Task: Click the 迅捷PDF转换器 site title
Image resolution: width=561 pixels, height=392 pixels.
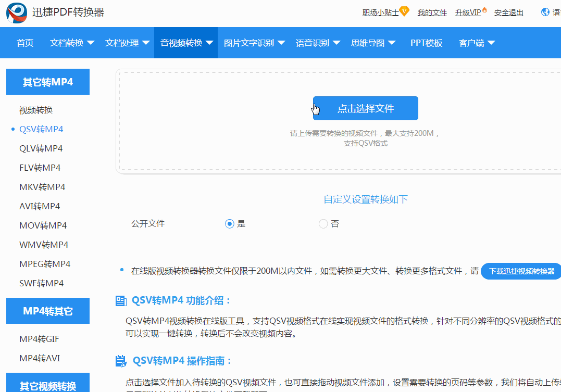Action: coord(68,12)
